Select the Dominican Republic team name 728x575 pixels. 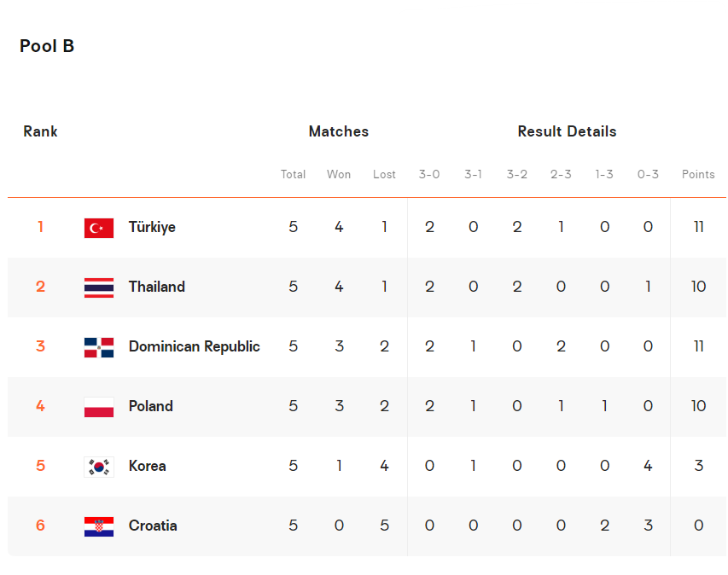click(x=194, y=346)
